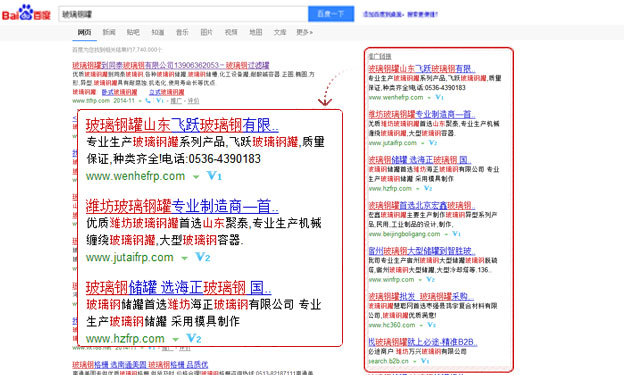Click the Baidu search input field
Viewport: 624px width, 375px height.
click(183, 14)
